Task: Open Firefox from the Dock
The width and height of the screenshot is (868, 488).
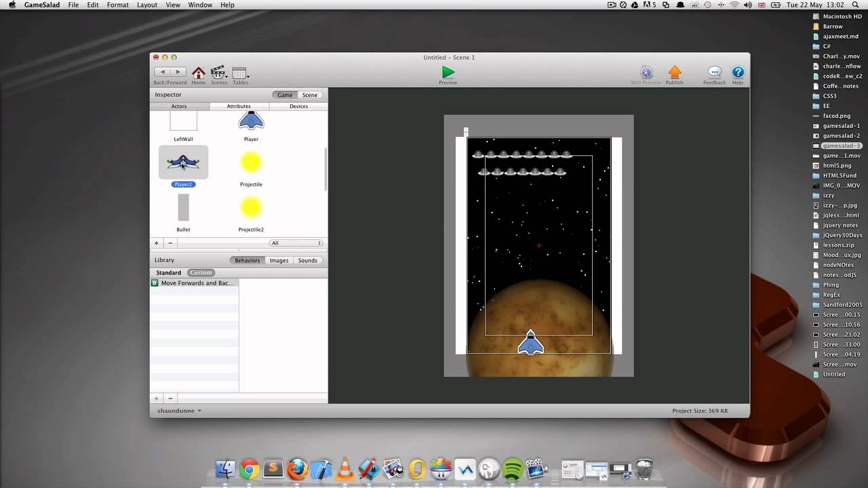Action: (x=297, y=469)
